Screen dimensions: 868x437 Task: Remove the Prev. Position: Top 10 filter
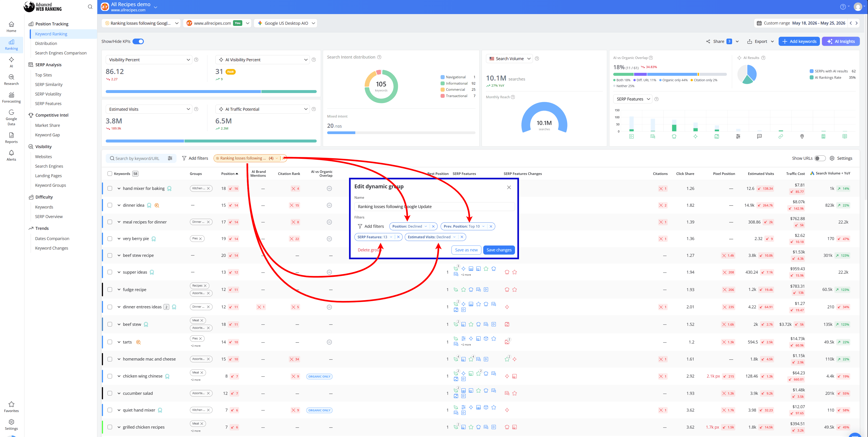point(491,226)
